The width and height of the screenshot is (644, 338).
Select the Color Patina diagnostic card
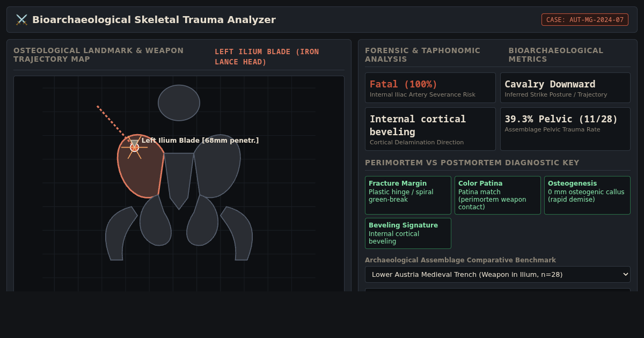pos(497,195)
